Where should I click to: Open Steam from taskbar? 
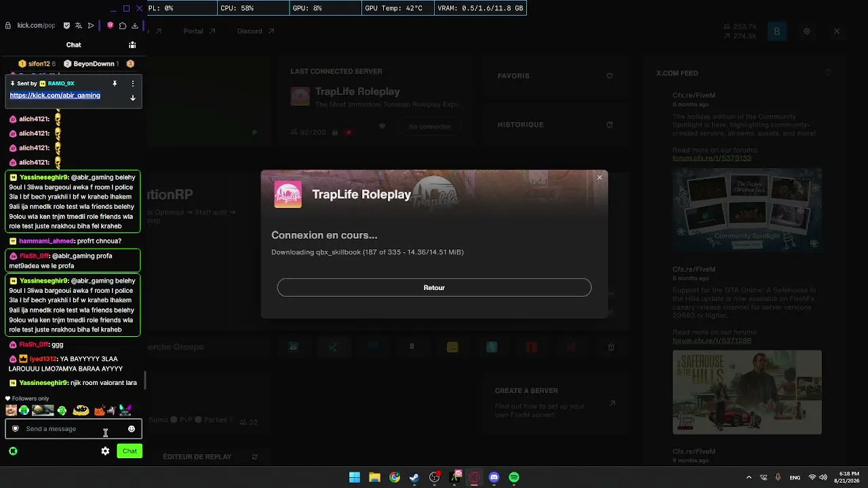click(414, 477)
